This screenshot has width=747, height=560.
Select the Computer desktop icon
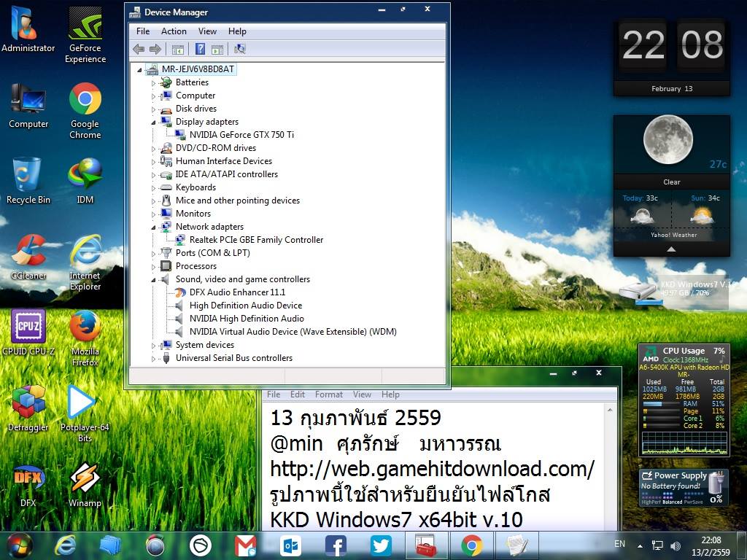coord(28,106)
